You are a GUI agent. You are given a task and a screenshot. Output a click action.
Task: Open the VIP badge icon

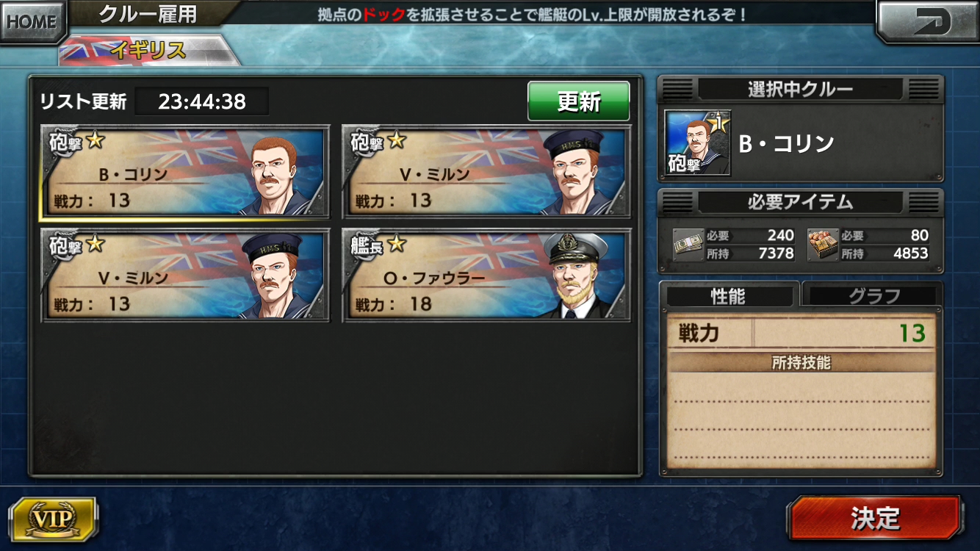click(x=52, y=519)
